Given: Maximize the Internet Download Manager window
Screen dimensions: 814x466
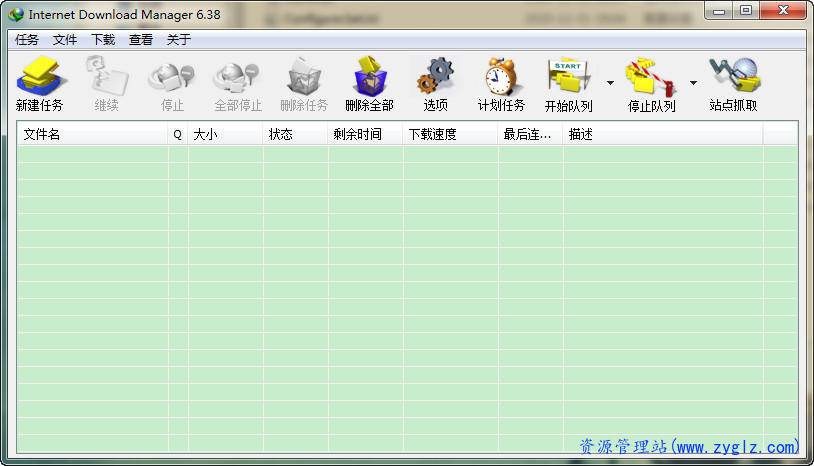Looking at the screenshot, I should [x=745, y=11].
